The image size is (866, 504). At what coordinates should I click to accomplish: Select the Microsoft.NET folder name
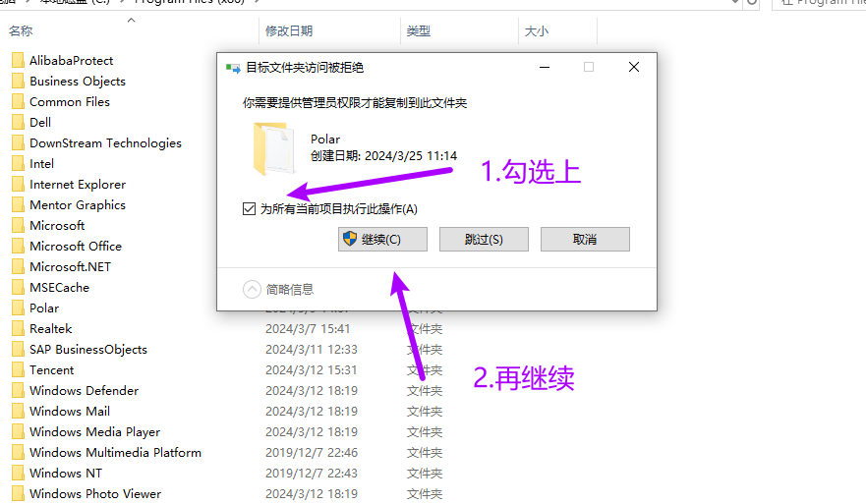(70, 266)
